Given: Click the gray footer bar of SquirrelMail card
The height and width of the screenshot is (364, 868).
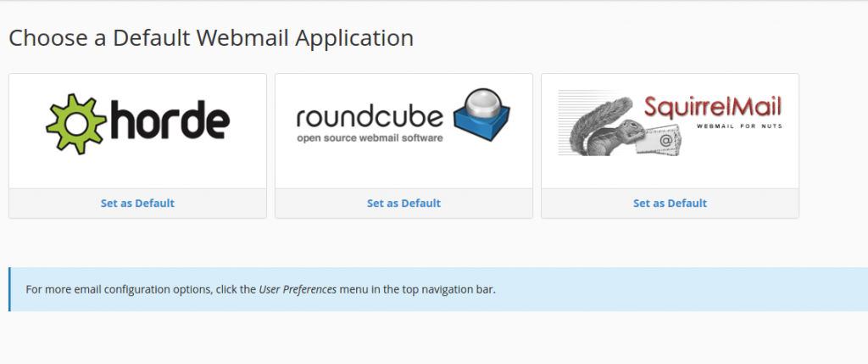Looking at the screenshot, I should pos(763,204).
